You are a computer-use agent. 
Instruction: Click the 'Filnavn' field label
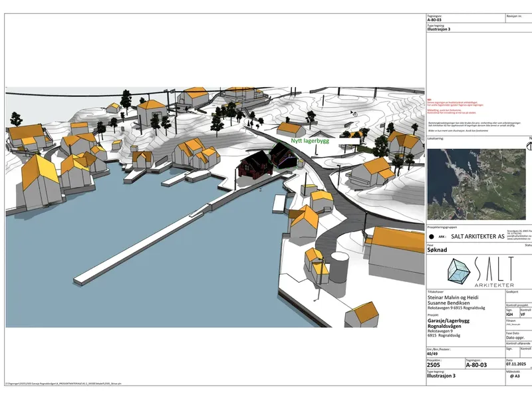tap(511, 321)
